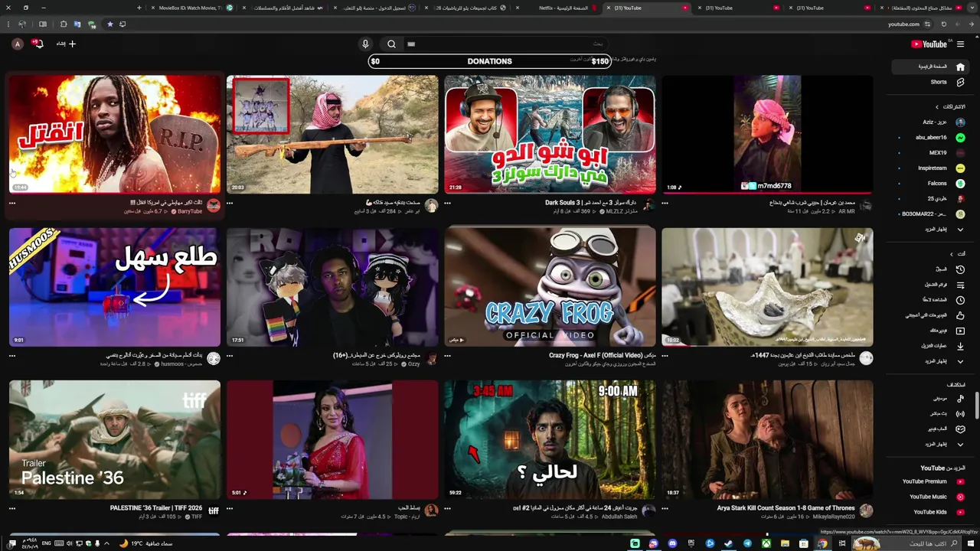Click the magnifier search button

pyautogui.click(x=391, y=44)
